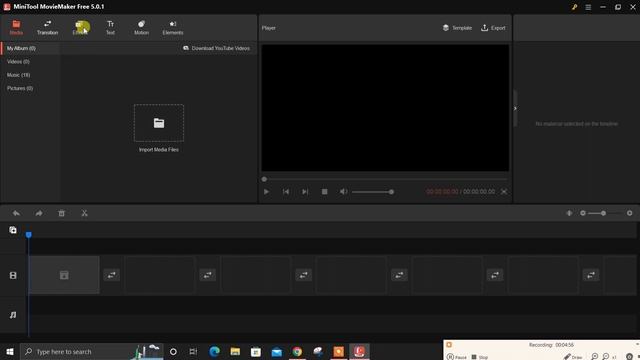The image size is (640, 360).
Task: Click the Redo arrow in timeline toolbar
Action: (39, 213)
